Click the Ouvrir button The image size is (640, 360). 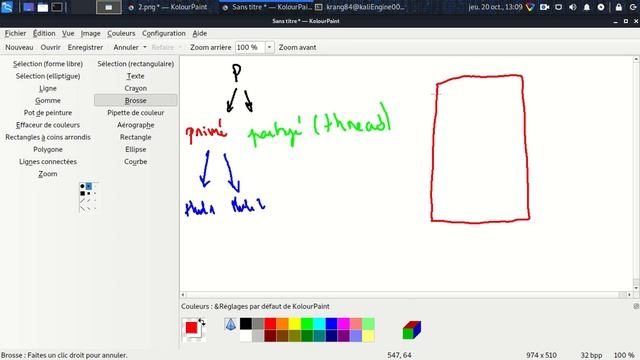[50, 47]
